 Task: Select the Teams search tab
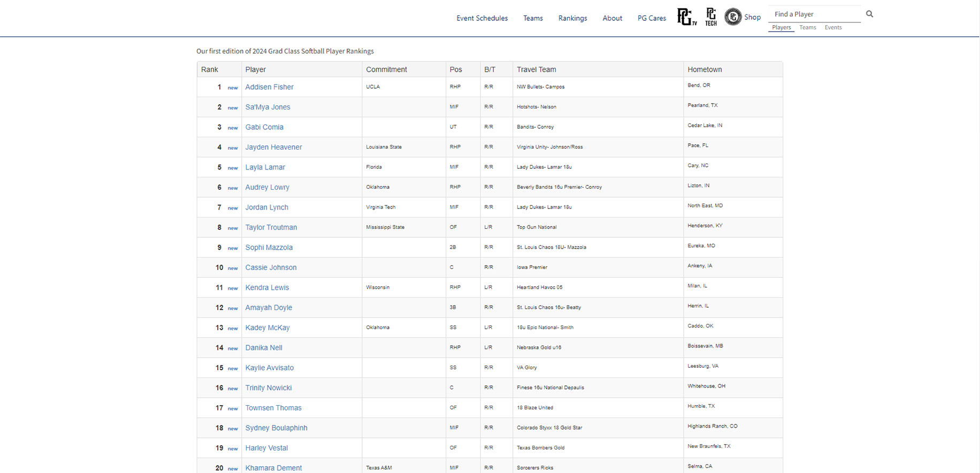[x=808, y=27]
